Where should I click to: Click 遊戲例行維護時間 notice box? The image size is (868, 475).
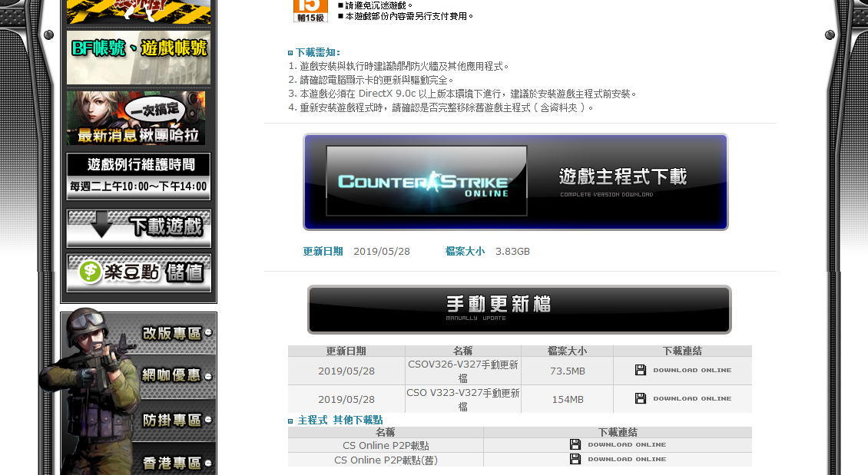(x=138, y=176)
